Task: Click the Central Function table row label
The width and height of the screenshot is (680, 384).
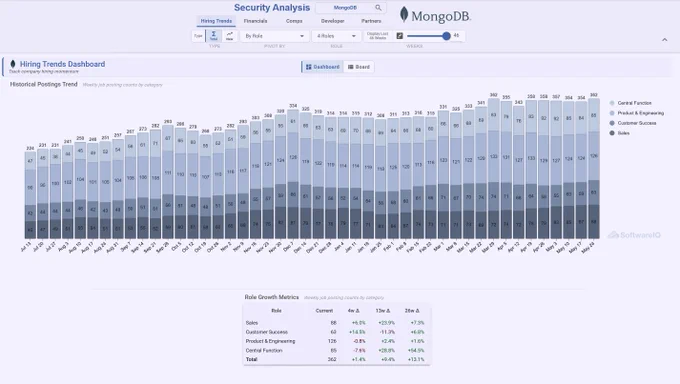Action: tap(264, 350)
